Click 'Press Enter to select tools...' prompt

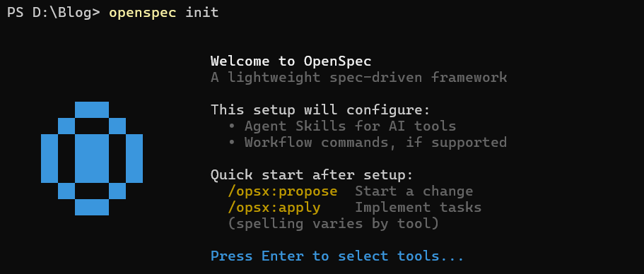point(337,256)
